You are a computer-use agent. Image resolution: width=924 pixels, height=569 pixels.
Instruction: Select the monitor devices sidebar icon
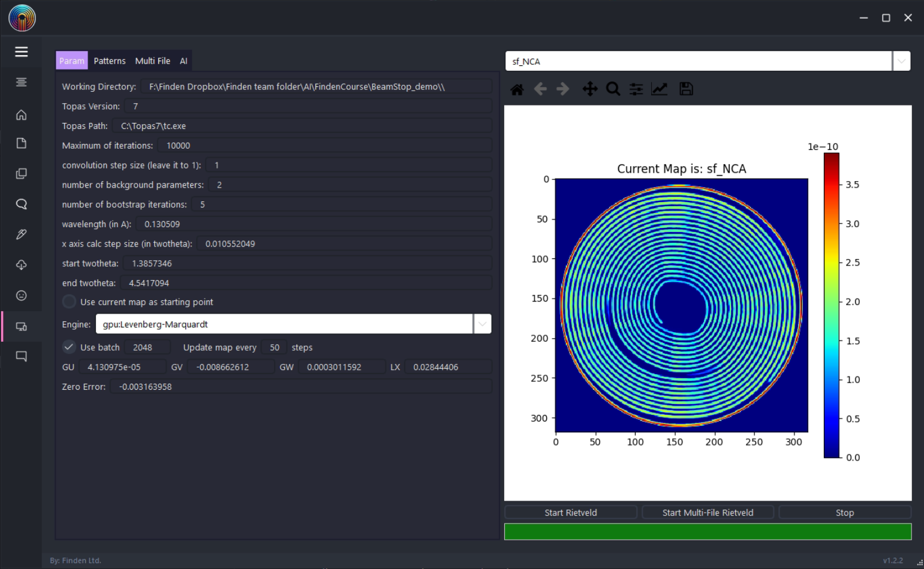[22, 327]
